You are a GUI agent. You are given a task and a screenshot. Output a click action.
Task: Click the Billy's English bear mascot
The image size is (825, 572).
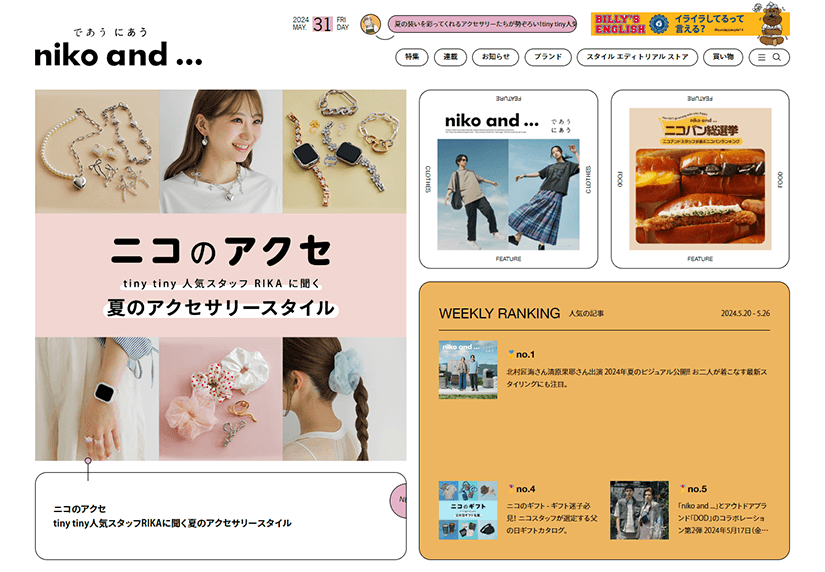tap(772, 31)
